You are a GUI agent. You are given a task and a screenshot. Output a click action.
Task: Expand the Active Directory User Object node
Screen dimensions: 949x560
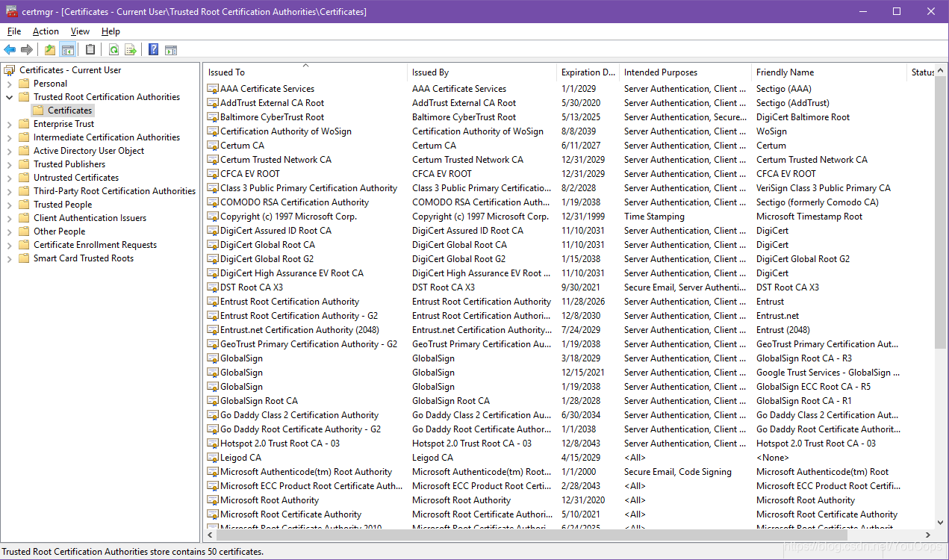(9, 151)
